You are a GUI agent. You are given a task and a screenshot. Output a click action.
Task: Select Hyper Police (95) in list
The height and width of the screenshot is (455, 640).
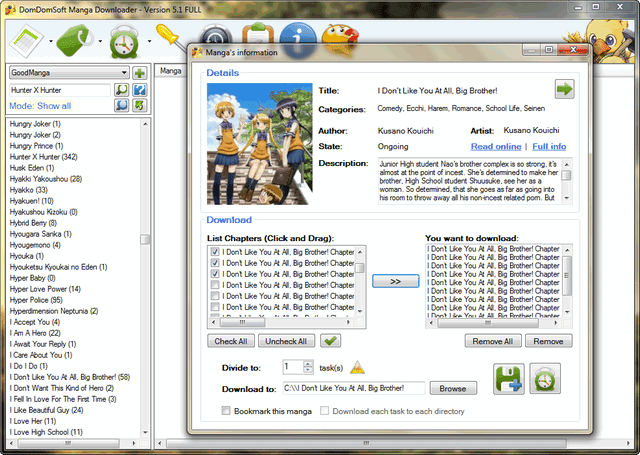click(x=36, y=300)
